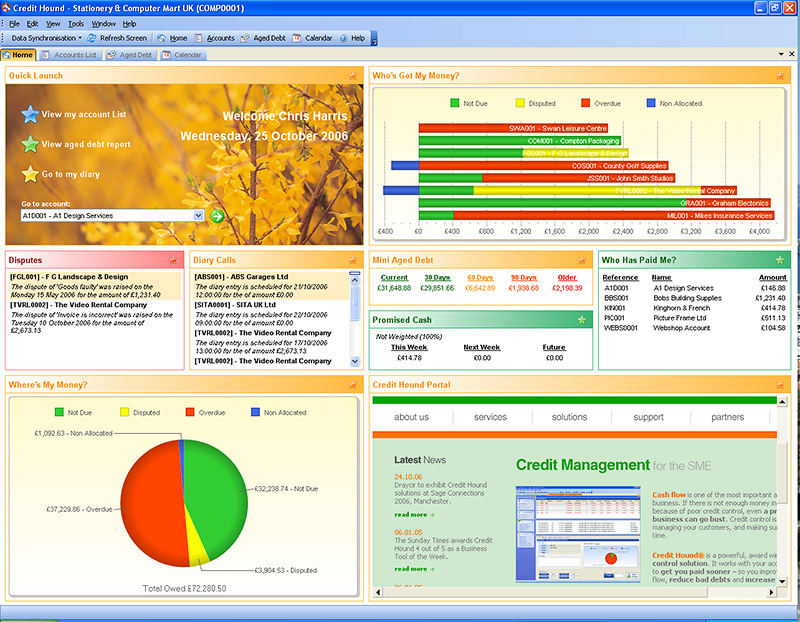800x622 pixels.
Task: Click the star icon in Promised Cash header
Action: point(582,320)
